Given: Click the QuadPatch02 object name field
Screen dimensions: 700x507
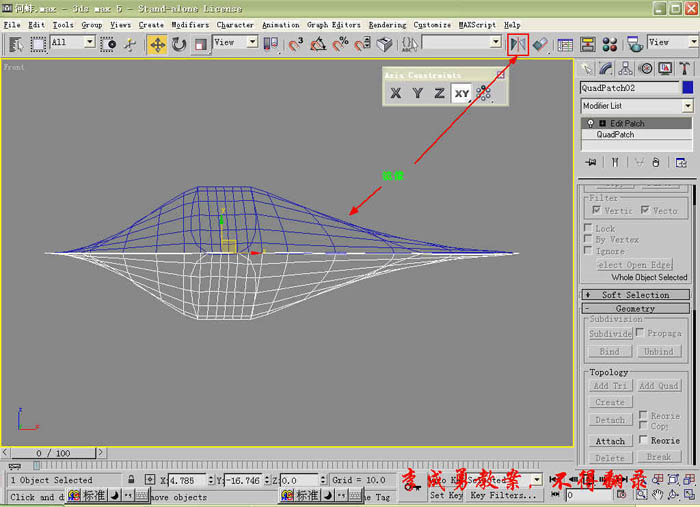Looking at the screenshot, I should pos(629,87).
